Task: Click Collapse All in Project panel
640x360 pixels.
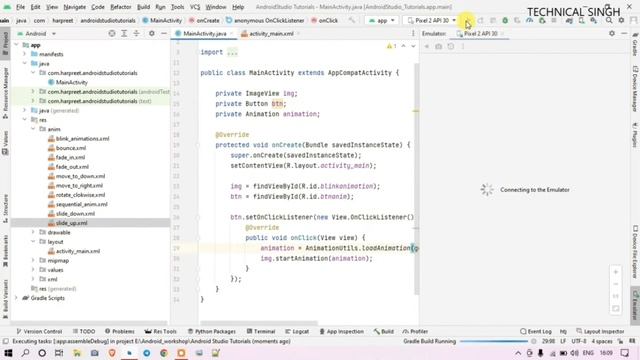Action: pyautogui.click(x=136, y=33)
